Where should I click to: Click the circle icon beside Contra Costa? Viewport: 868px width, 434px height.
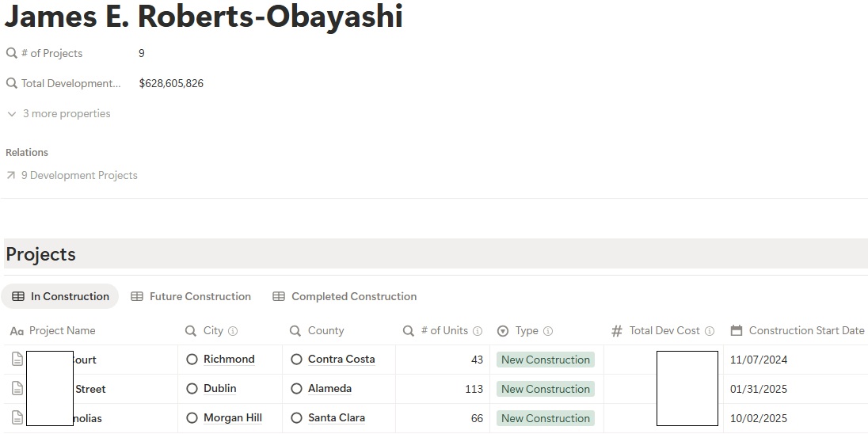pyautogui.click(x=297, y=360)
